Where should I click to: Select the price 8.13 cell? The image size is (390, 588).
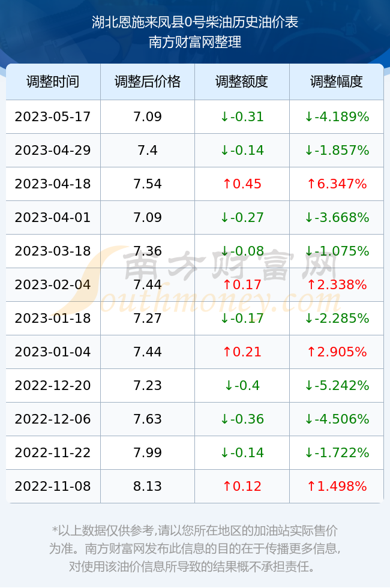tap(148, 487)
